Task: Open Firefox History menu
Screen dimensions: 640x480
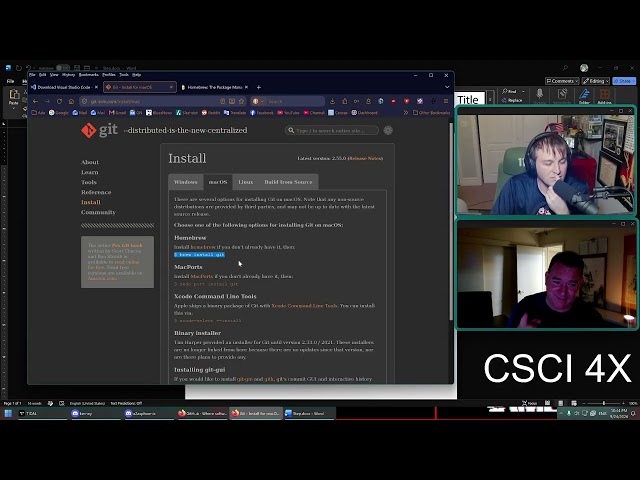Action: coord(68,75)
